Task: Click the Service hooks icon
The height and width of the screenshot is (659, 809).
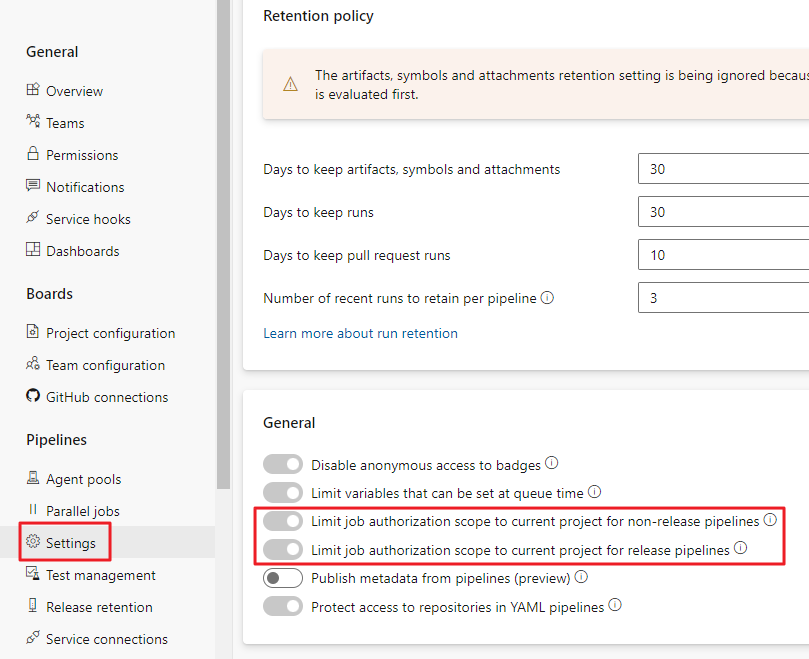Action: 33,218
